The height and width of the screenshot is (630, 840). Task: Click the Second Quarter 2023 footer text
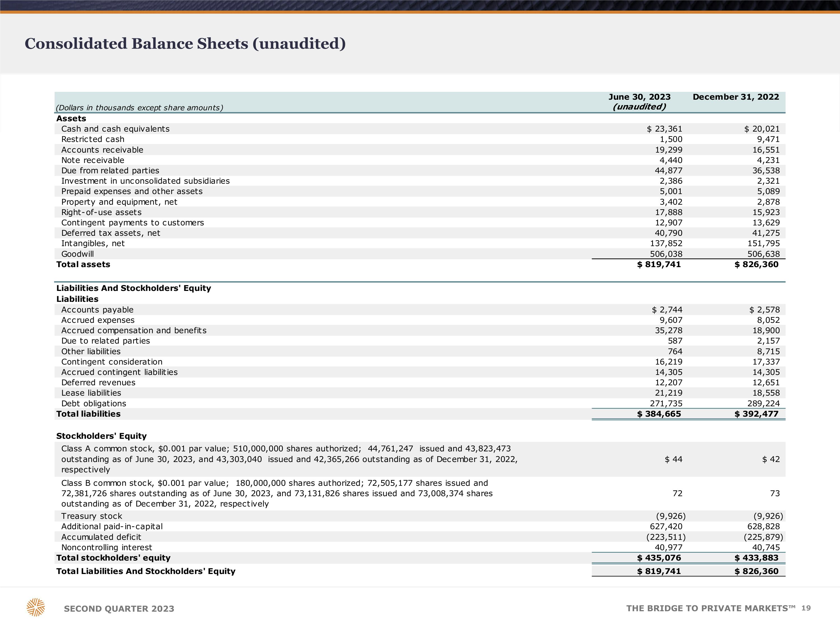pos(119,609)
